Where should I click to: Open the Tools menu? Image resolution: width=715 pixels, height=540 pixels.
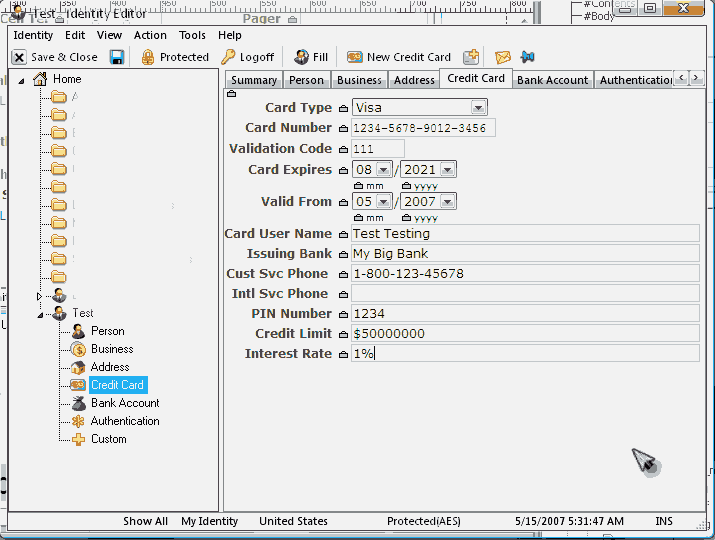point(192,35)
